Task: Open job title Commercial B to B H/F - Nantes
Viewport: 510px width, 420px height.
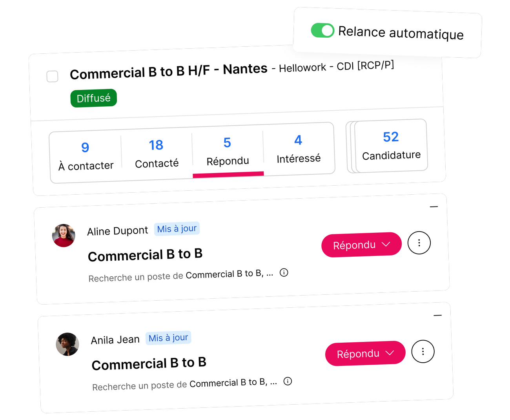Action: [x=169, y=71]
